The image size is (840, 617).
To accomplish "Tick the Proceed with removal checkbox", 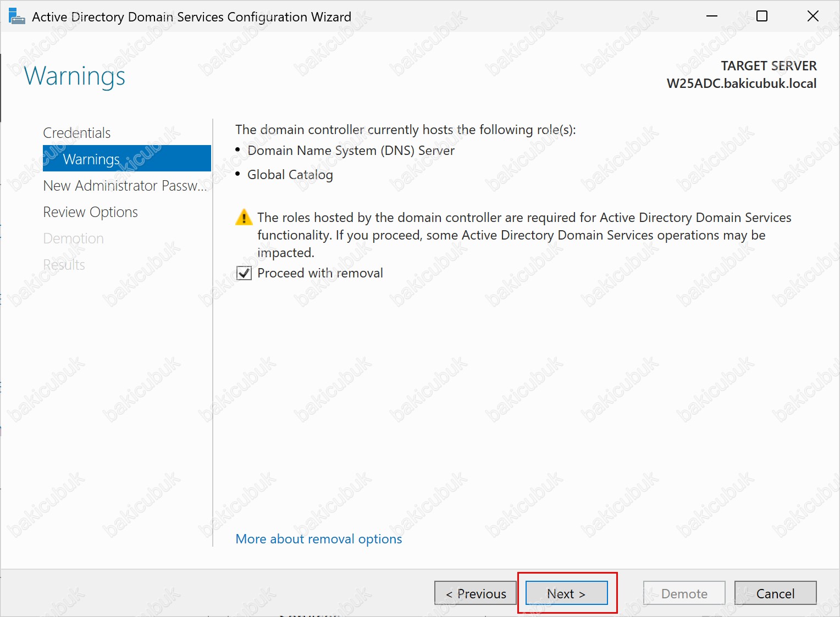I will 244,273.
